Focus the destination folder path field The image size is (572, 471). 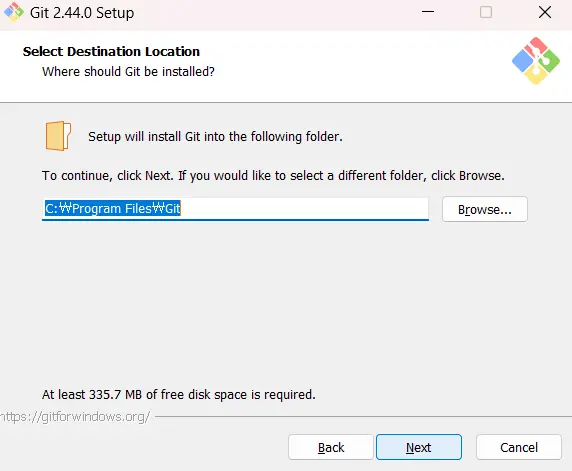pyautogui.click(x=235, y=209)
